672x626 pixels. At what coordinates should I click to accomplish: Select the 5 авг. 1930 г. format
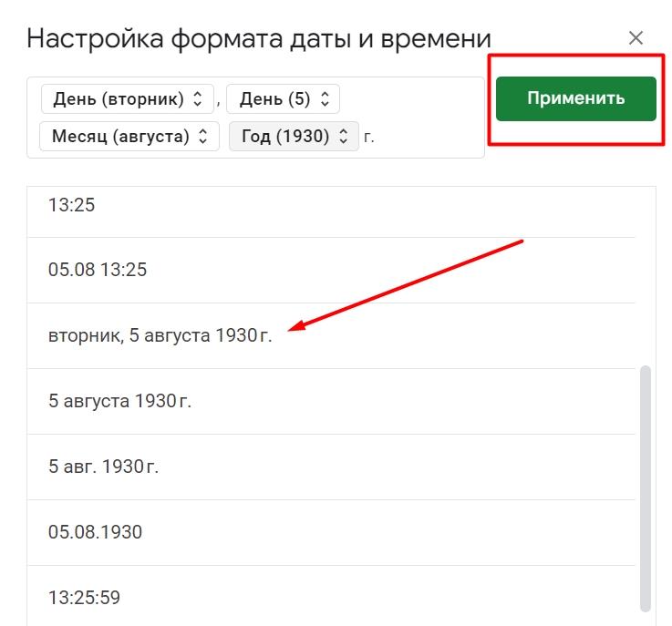point(103,467)
